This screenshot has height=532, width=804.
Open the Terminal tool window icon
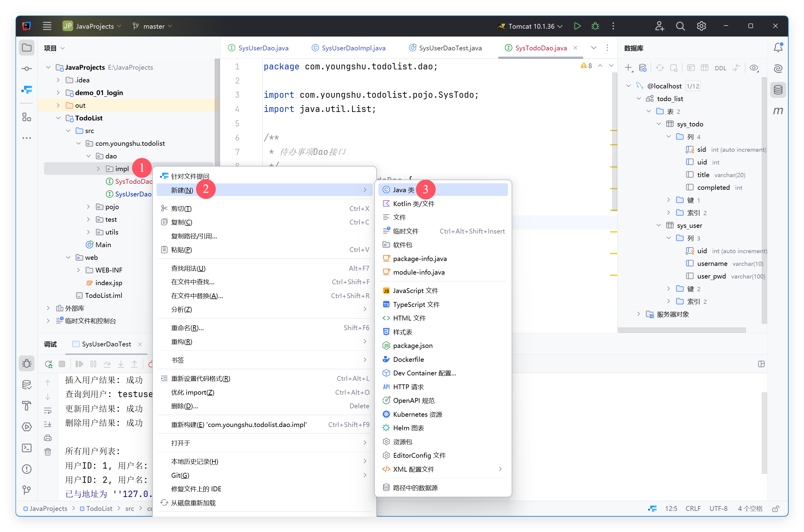(x=27, y=448)
